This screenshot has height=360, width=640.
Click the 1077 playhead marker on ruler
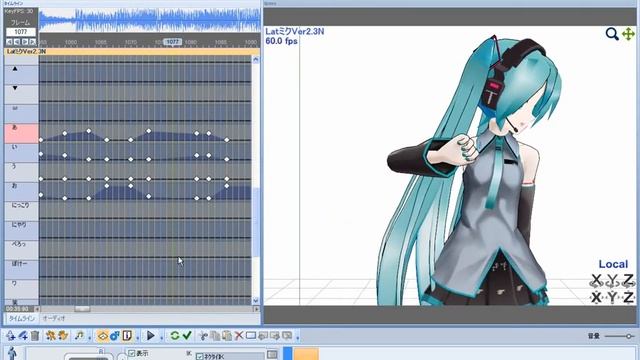click(172, 42)
